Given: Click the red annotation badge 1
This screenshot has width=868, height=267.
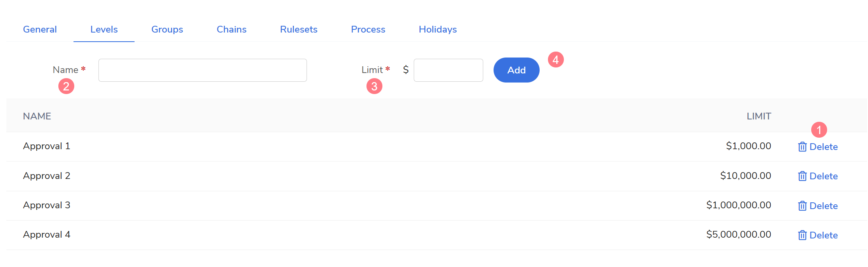Looking at the screenshot, I should tap(819, 130).
